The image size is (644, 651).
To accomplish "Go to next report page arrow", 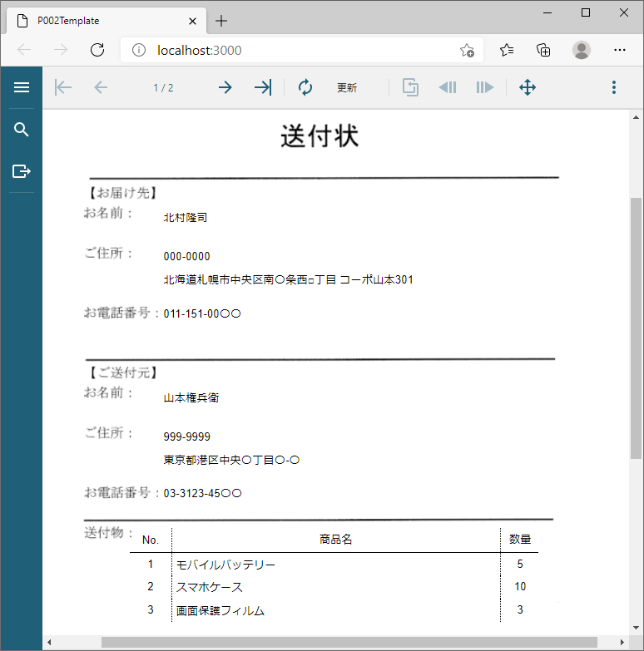I will (225, 87).
